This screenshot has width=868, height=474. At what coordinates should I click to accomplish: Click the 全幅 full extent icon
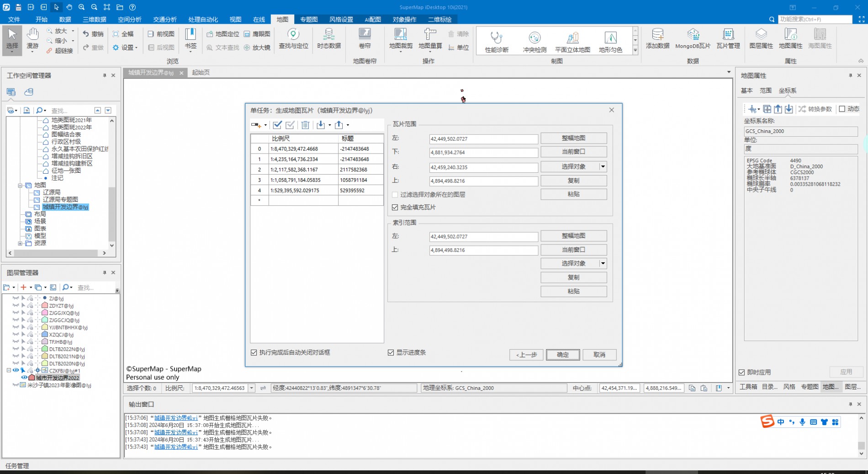[x=123, y=34]
